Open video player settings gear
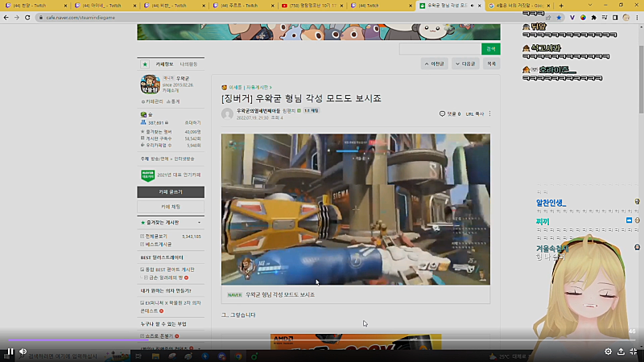This screenshot has height=362, width=644. (608, 352)
